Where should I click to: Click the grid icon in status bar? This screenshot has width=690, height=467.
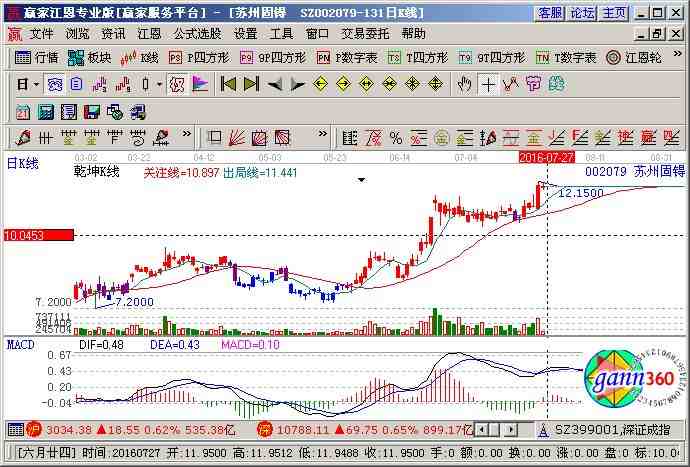click(15, 430)
